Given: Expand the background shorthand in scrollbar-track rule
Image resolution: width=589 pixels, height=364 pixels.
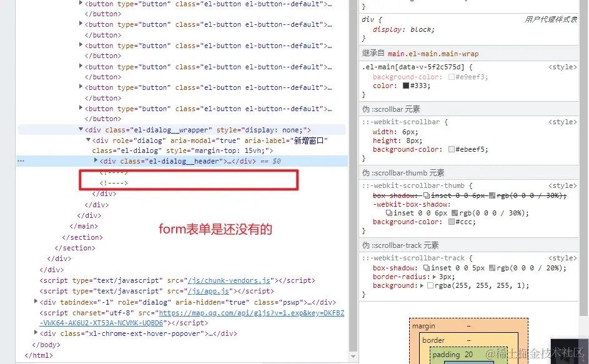Looking at the screenshot, I should 422,285.
